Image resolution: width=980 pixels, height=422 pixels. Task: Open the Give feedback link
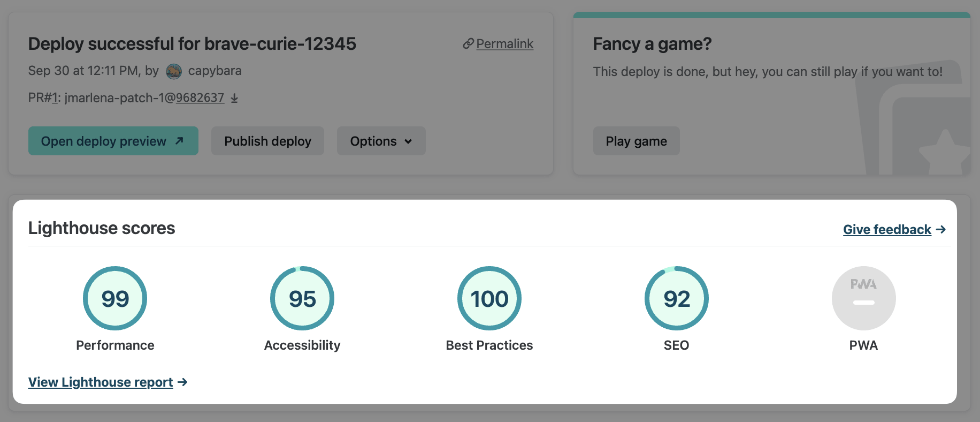pyautogui.click(x=887, y=230)
